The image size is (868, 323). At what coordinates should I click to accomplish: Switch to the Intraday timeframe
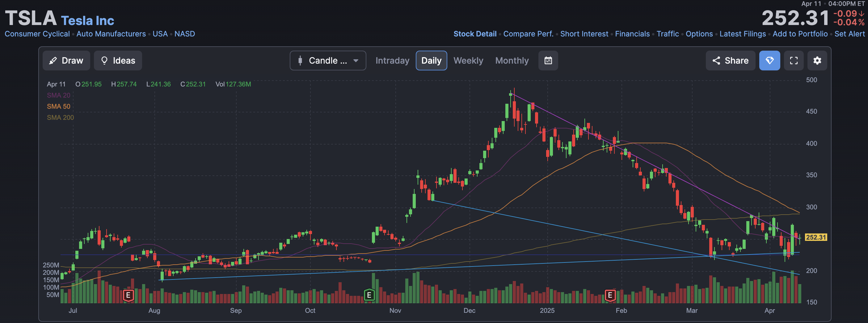click(392, 61)
